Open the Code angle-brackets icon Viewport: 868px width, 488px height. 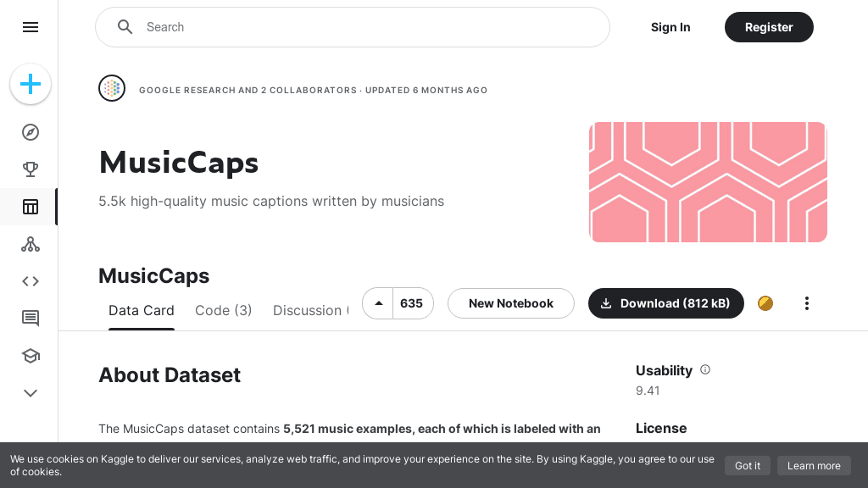[x=31, y=281]
